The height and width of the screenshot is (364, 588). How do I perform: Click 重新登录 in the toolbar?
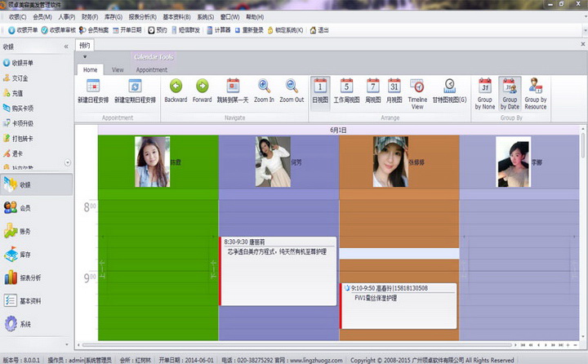(x=249, y=30)
